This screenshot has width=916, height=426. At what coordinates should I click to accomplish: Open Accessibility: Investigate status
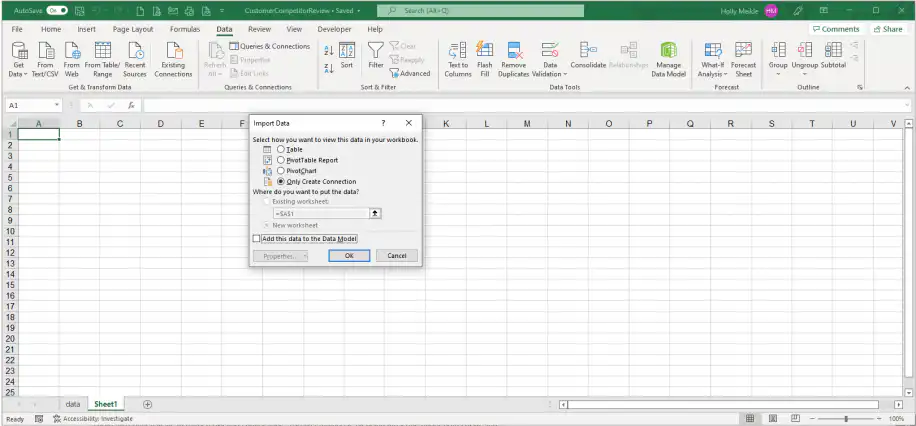[x=93, y=418]
